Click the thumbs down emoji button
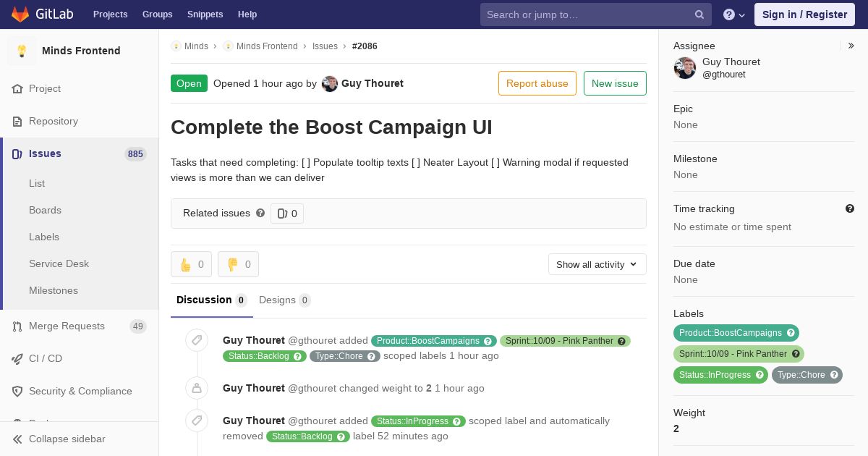 pos(238,264)
